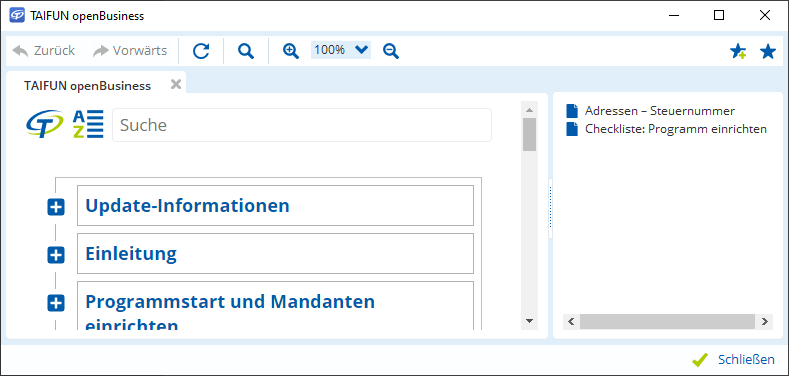The width and height of the screenshot is (789, 376).
Task: Open favorite Adressen – Steuernummer
Action: [x=660, y=111]
